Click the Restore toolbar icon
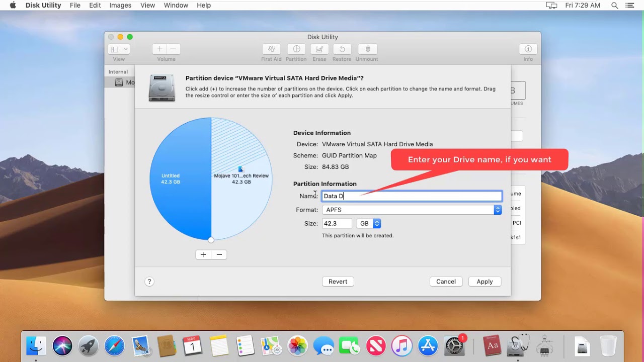The height and width of the screenshot is (362, 644). click(x=342, y=49)
